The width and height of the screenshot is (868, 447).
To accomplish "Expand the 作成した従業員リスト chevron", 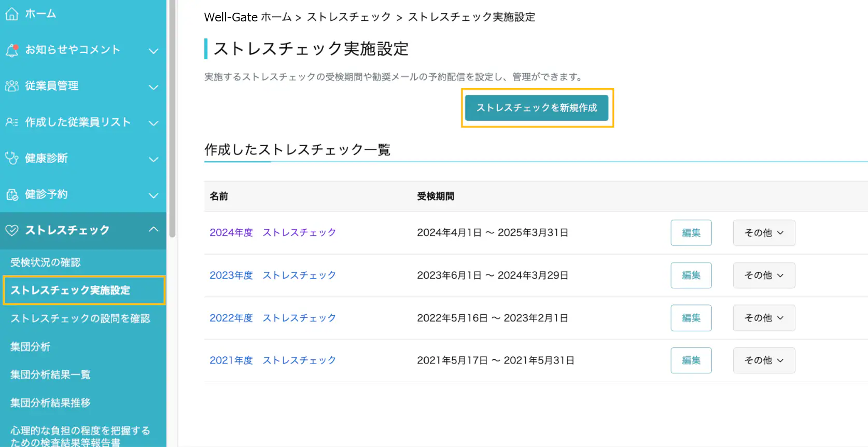I will click(x=154, y=123).
